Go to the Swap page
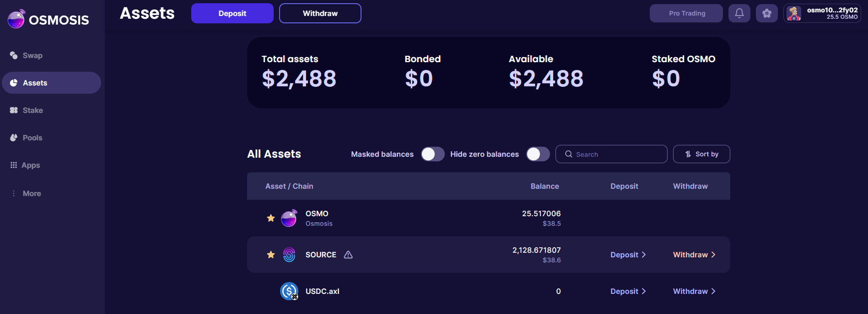 coord(32,55)
